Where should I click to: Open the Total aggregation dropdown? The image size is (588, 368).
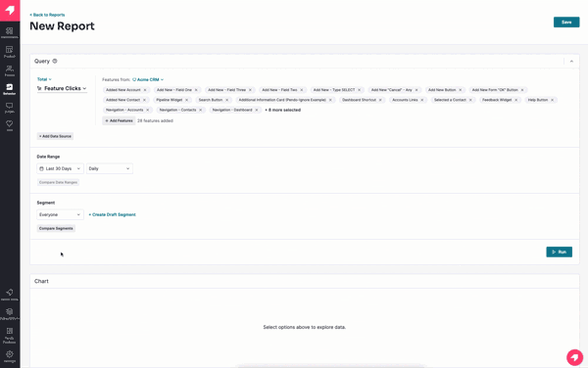(44, 79)
